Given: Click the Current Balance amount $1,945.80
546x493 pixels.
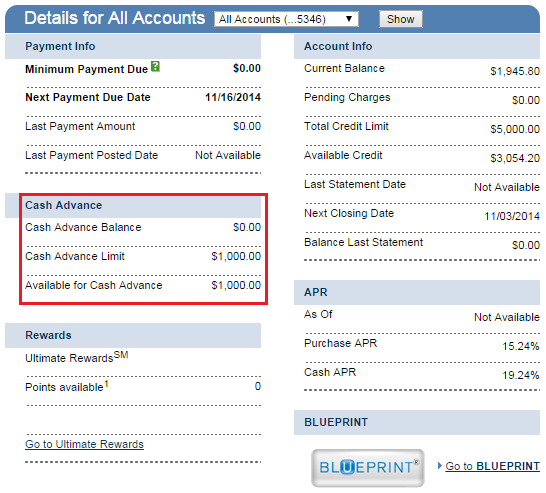Looking at the screenshot, I should [515, 71].
